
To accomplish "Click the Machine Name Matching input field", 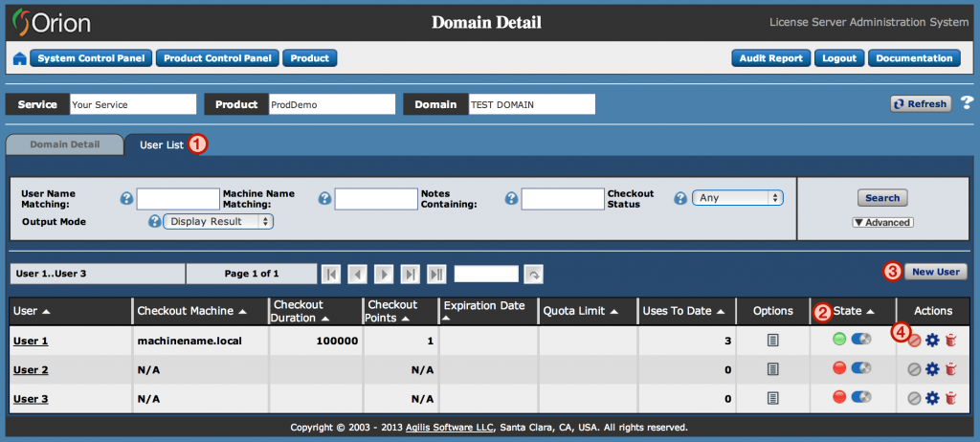I will [375, 199].
